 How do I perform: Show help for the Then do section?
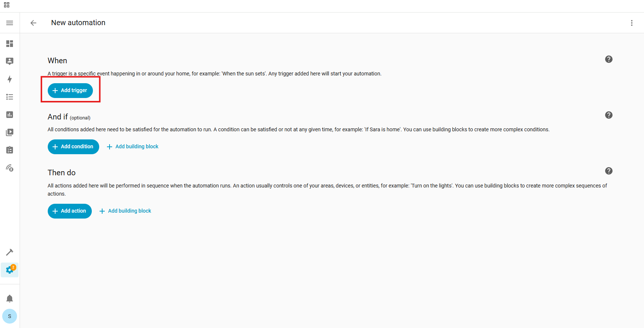(x=608, y=171)
